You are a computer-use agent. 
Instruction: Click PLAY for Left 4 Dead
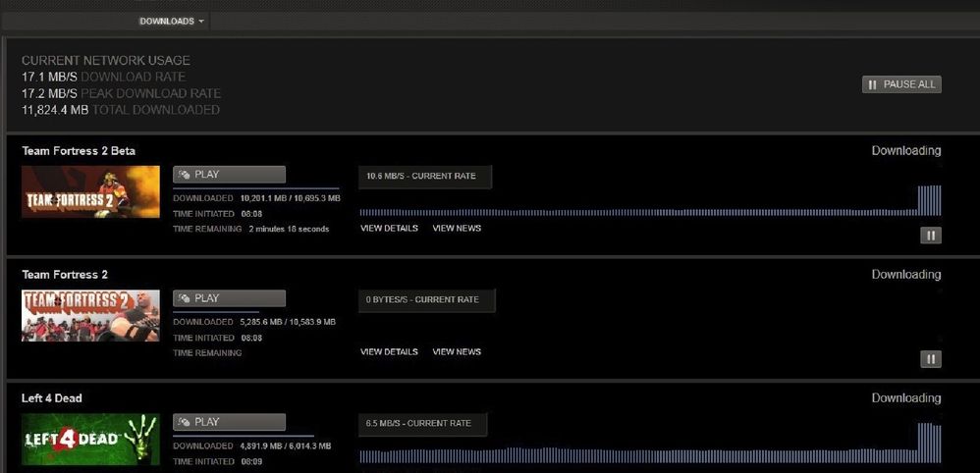[x=230, y=422]
